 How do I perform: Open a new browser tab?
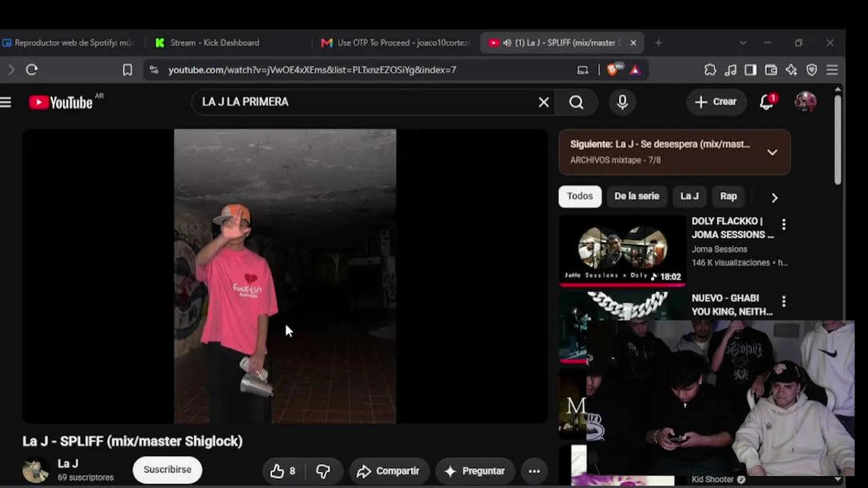[x=658, y=43]
